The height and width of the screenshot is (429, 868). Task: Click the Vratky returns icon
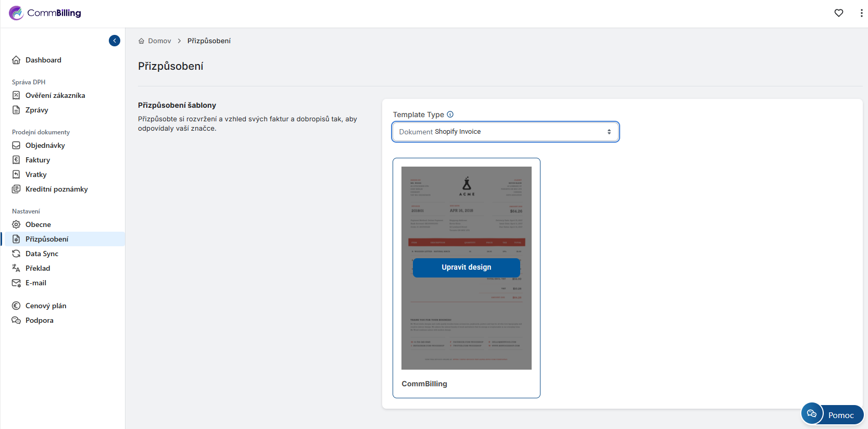pos(16,174)
